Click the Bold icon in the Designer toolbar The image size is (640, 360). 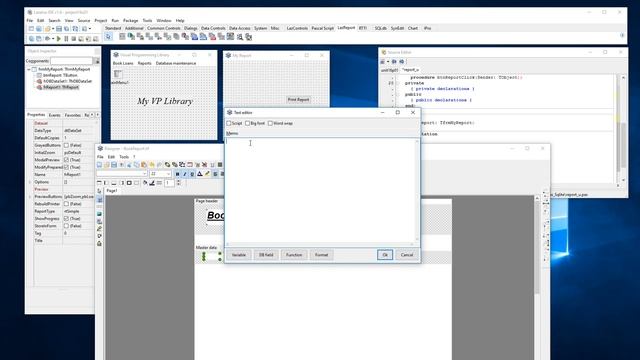[178, 174]
